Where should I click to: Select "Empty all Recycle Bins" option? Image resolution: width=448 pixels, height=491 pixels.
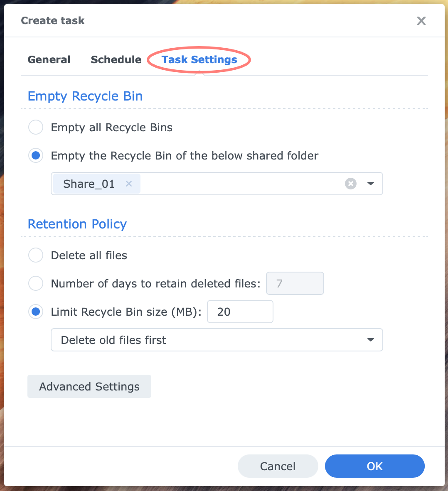click(36, 127)
